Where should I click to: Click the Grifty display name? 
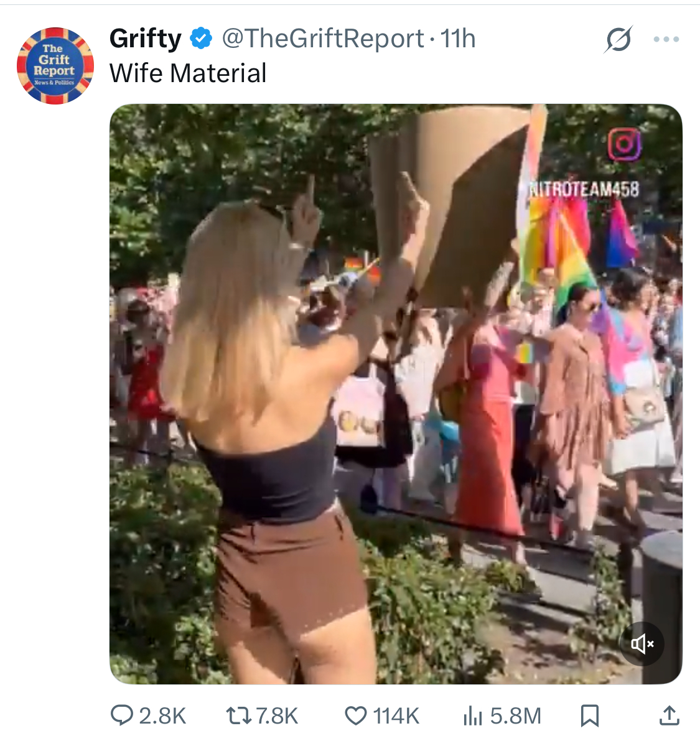[x=146, y=39]
